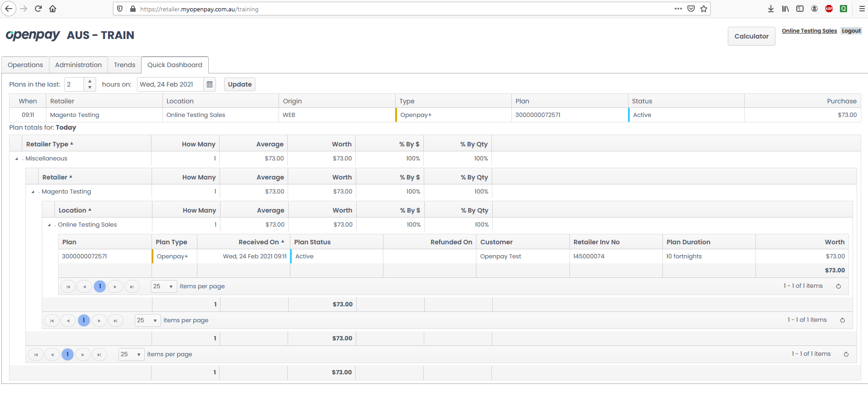Viewport: 868px width, 407px height.
Task: Click the Logout link
Action: [x=851, y=31]
